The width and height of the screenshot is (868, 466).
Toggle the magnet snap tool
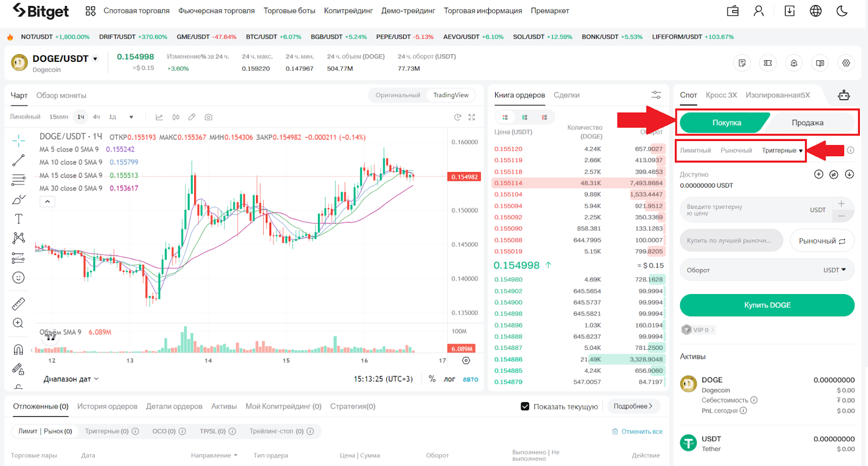point(18,349)
